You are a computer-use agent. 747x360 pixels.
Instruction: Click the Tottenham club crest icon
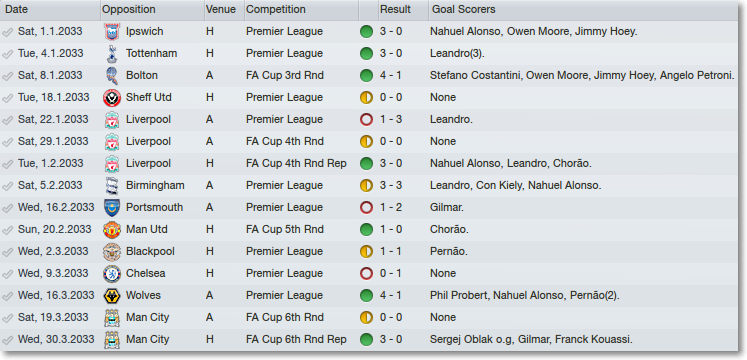pyautogui.click(x=112, y=54)
